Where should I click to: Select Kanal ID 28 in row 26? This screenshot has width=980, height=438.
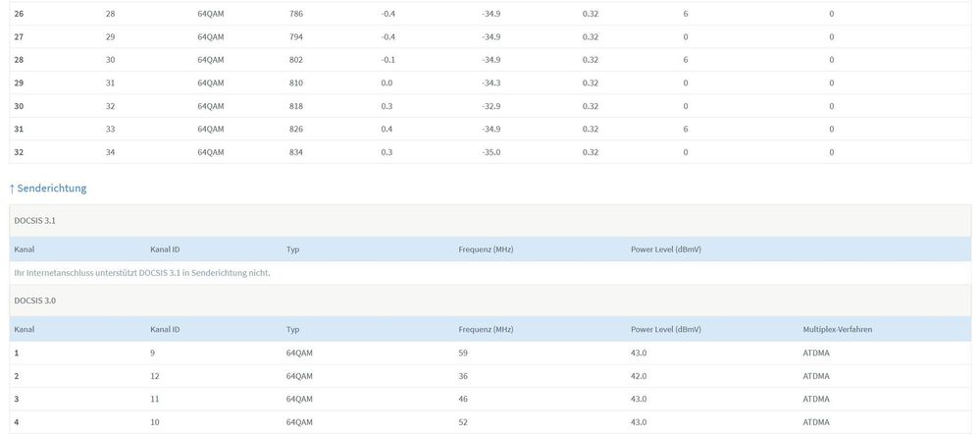[x=110, y=14]
